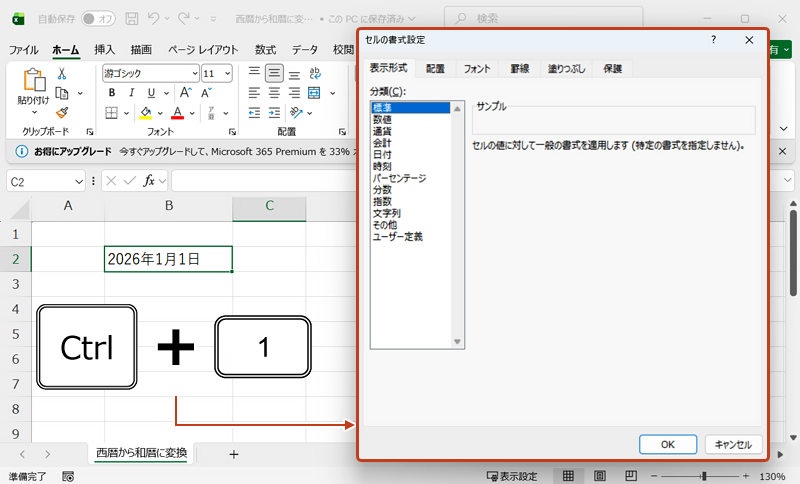
Task: Toggle Bold formatting
Action: [x=112, y=93]
